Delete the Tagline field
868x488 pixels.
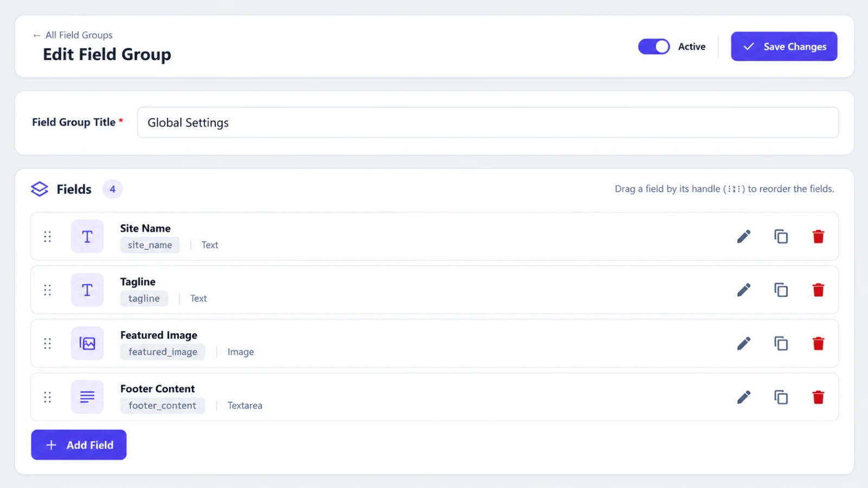[x=818, y=290]
